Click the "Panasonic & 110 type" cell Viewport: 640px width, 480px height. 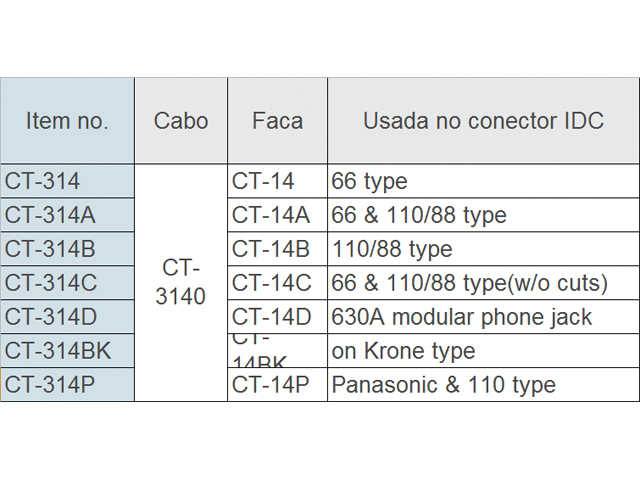pyautogui.click(x=483, y=385)
